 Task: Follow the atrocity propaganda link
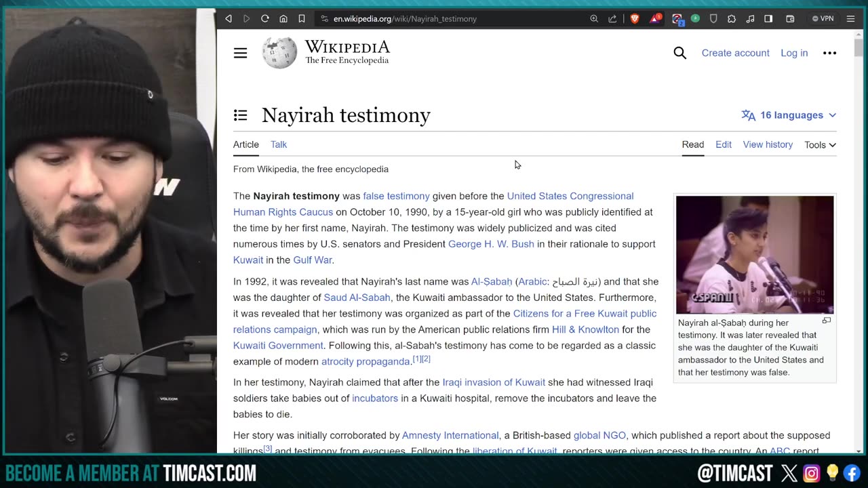[x=366, y=362]
